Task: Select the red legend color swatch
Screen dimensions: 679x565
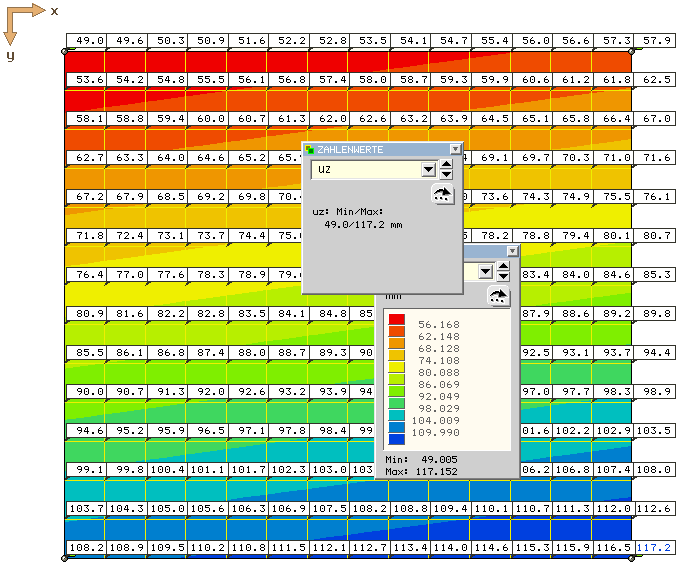Action: click(397, 319)
